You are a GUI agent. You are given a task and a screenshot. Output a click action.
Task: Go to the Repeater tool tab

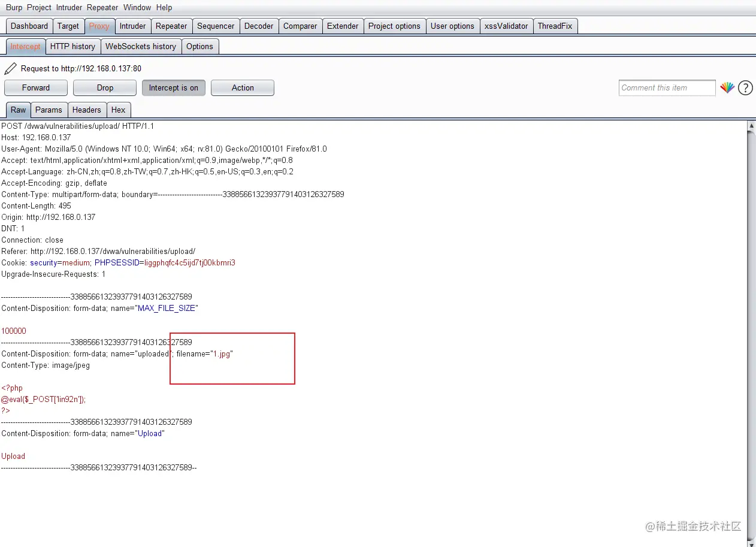point(171,26)
